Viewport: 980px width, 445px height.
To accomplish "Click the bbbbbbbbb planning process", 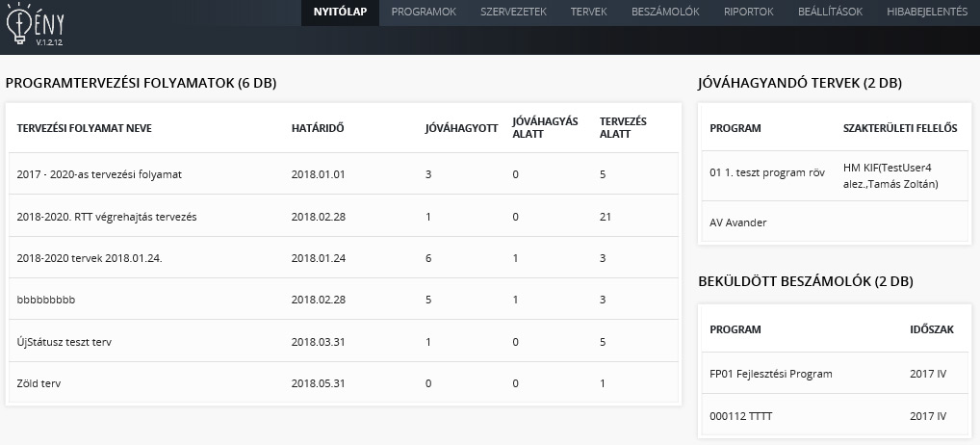I will click(x=46, y=300).
